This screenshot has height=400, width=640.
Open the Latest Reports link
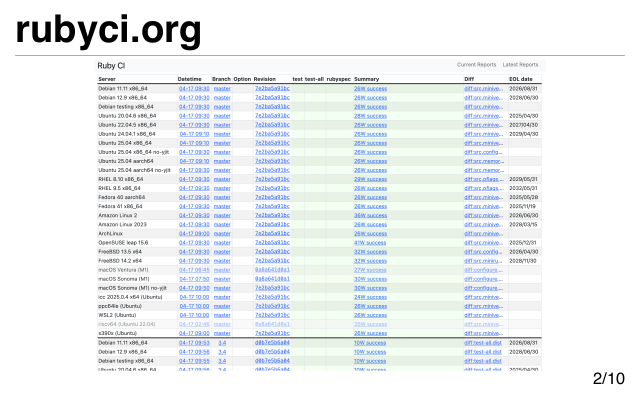click(520, 64)
